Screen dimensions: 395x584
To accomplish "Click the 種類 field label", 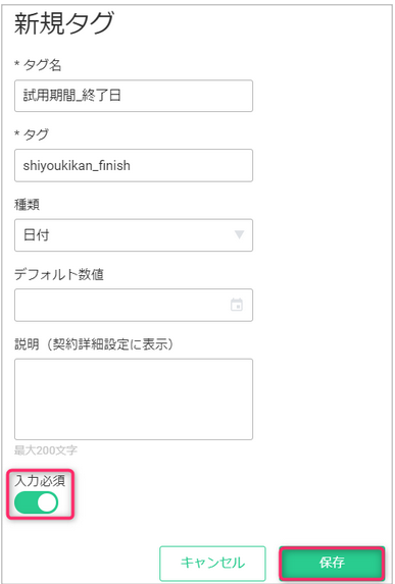I will (x=27, y=205).
